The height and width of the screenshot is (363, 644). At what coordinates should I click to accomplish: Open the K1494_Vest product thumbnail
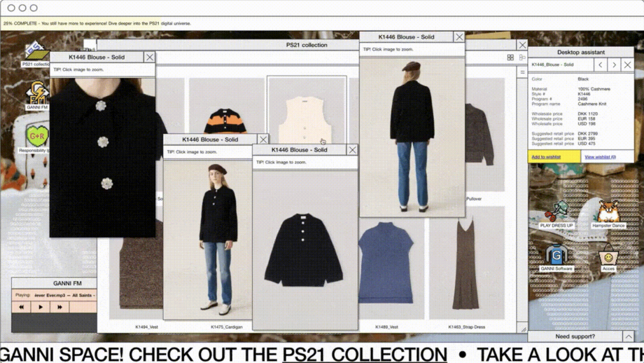(x=136, y=269)
